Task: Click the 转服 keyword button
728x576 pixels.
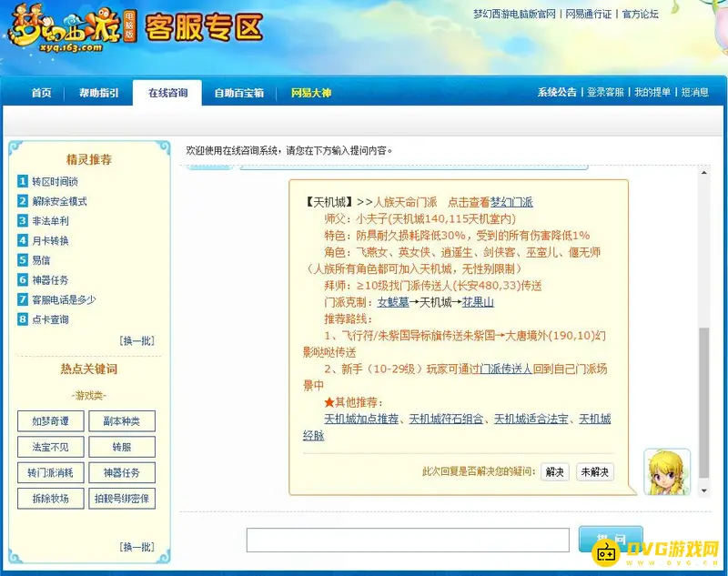Action: [122, 447]
